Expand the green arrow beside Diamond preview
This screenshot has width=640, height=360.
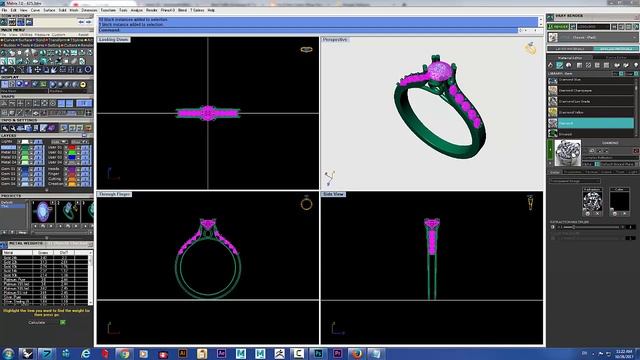click(550, 150)
